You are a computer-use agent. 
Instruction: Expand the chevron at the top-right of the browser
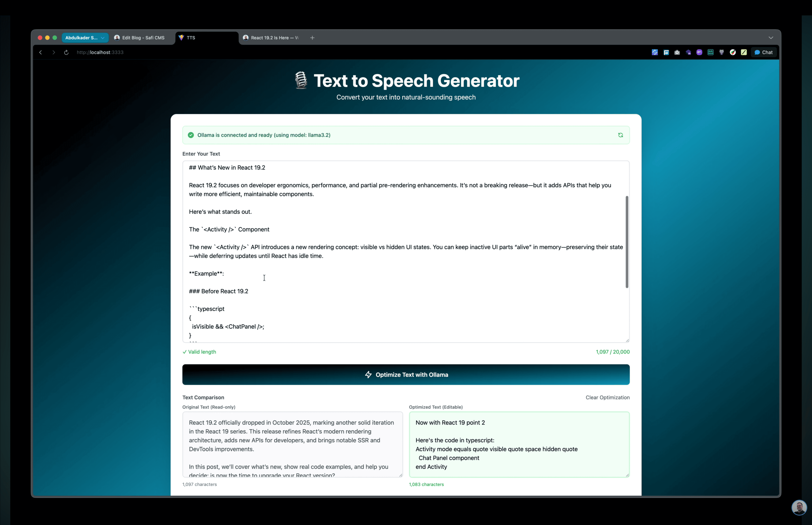[x=771, y=38]
